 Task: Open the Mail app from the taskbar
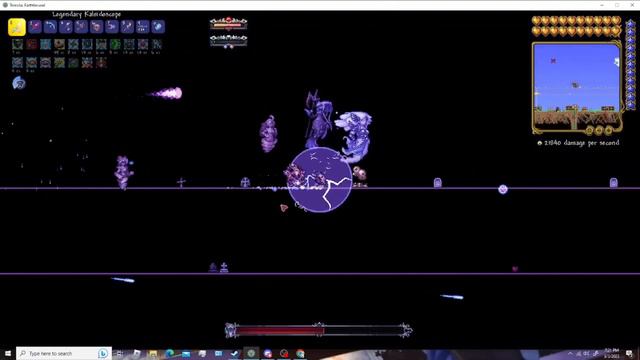pyautogui.click(x=186, y=353)
